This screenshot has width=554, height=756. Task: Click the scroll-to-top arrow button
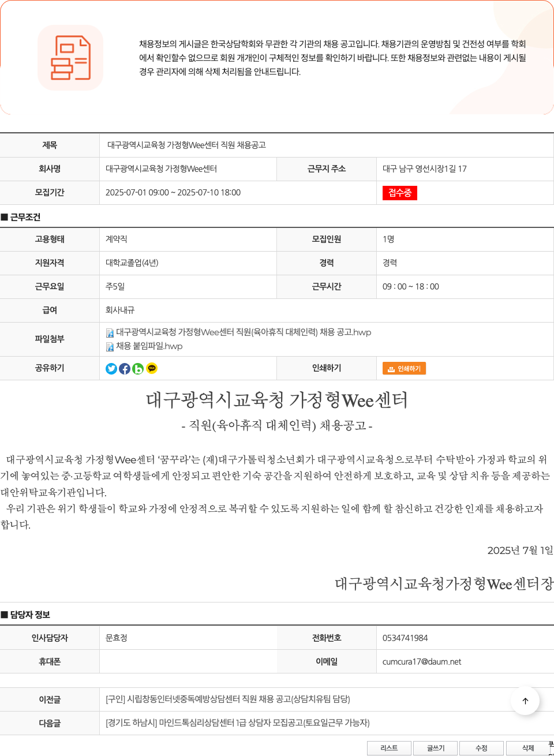tap(525, 701)
